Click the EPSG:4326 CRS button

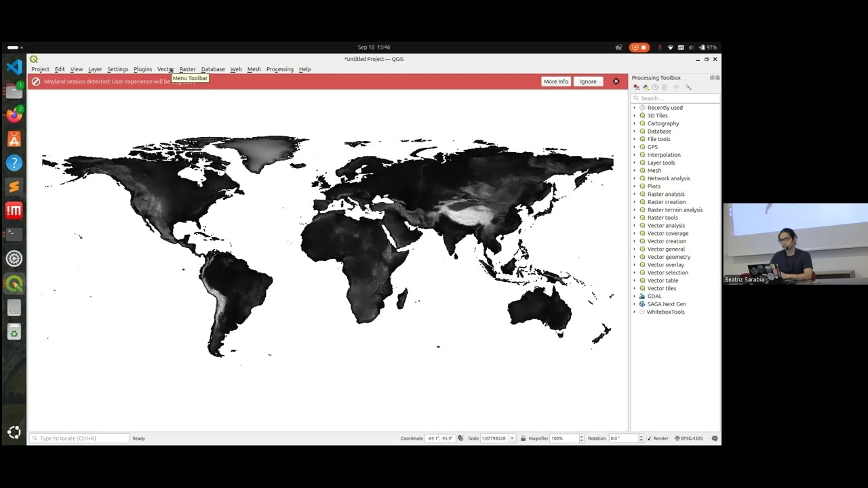click(688, 439)
